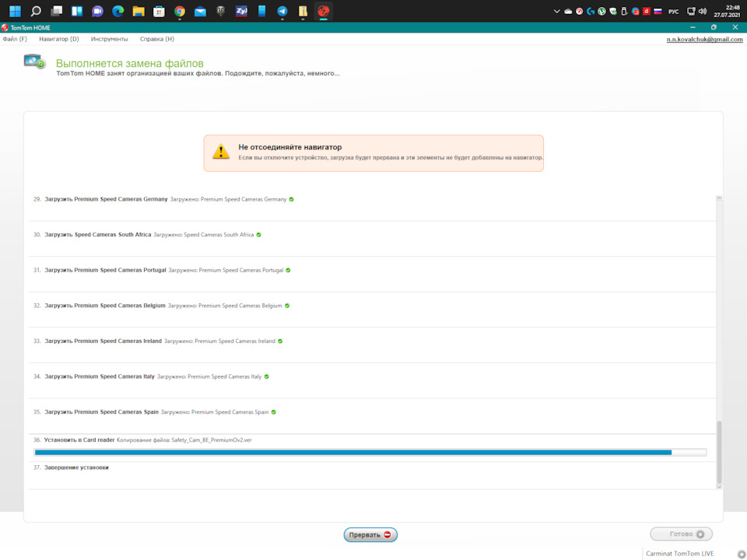Image resolution: width=747 pixels, height=560 pixels.
Task: Open Task View in the taskbar
Action: tap(57, 11)
